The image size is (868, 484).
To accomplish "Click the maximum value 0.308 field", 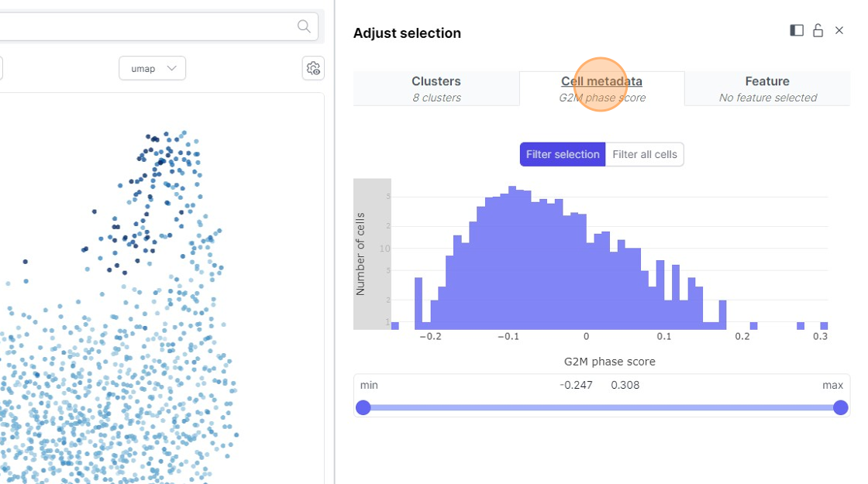I will tap(625, 385).
